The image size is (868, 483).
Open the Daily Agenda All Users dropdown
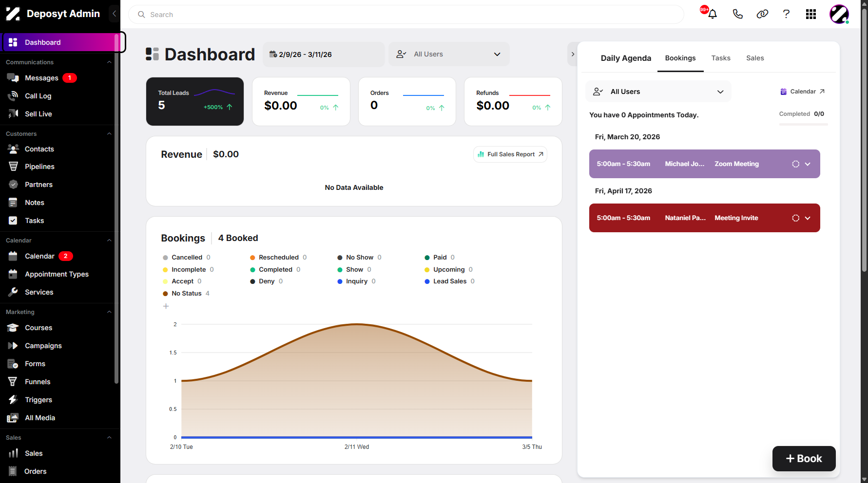[x=658, y=92]
